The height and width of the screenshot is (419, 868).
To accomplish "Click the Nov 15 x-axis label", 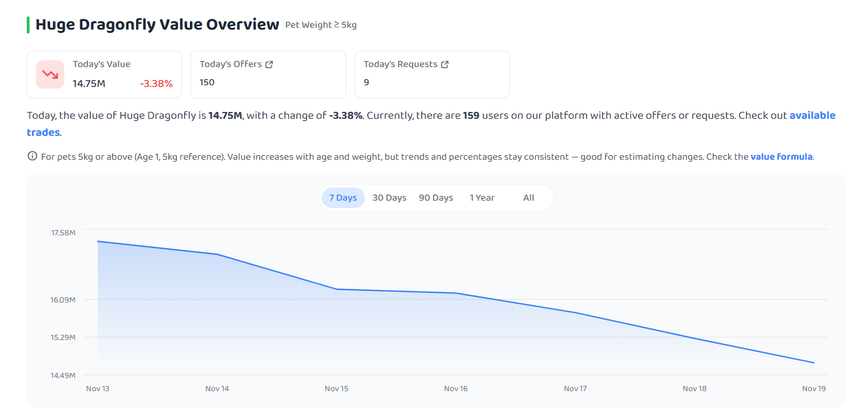I will (337, 388).
